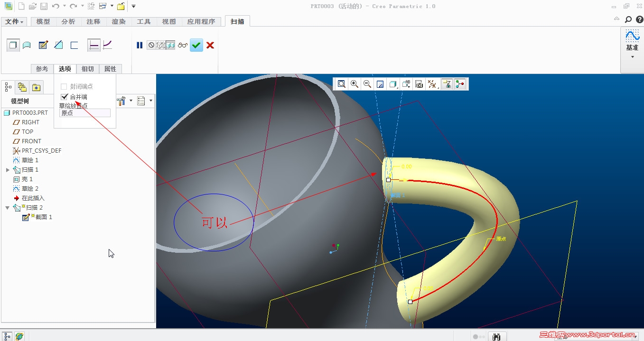Viewport: 644px width, 341px height.
Task: Open create or edit sweep section sketch
Action: coord(43,45)
